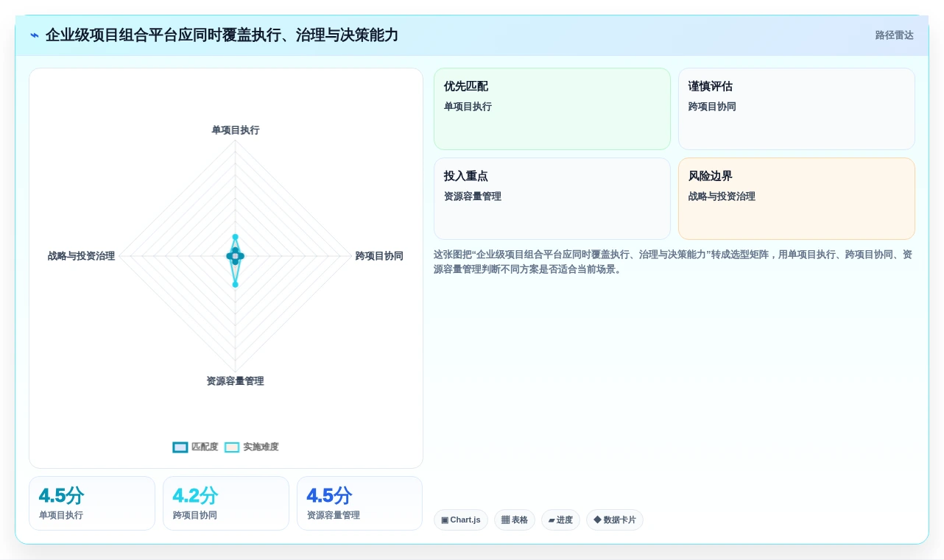Click 单项目执行 text inside the 优先匹配 card
The width and height of the screenshot is (944, 560).
(468, 107)
